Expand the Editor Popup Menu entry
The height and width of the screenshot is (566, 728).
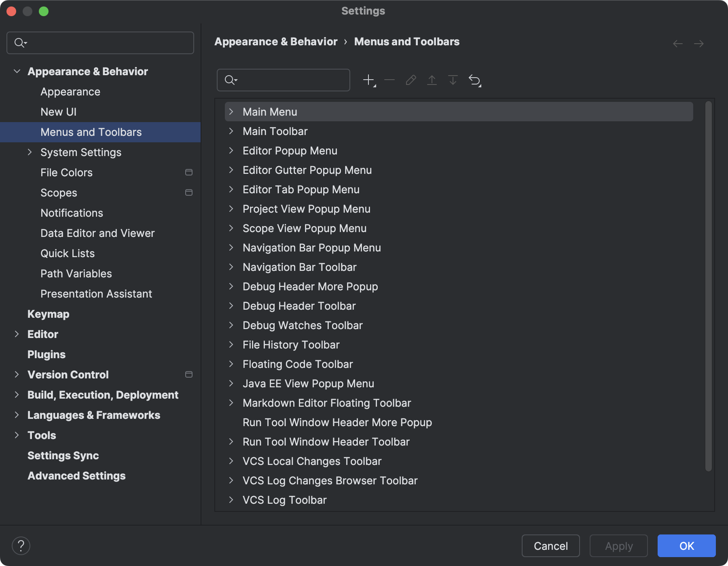click(x=231, y=150)
